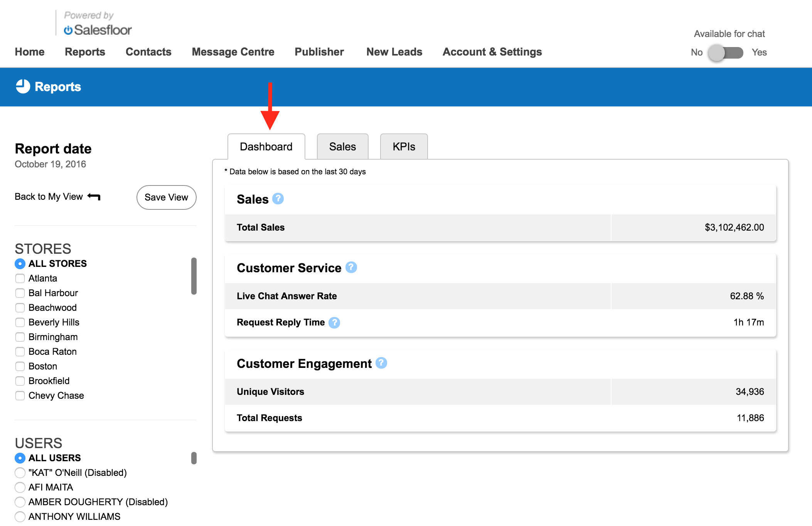Toggle the Available for chat switch

click(x=726, y=52)
